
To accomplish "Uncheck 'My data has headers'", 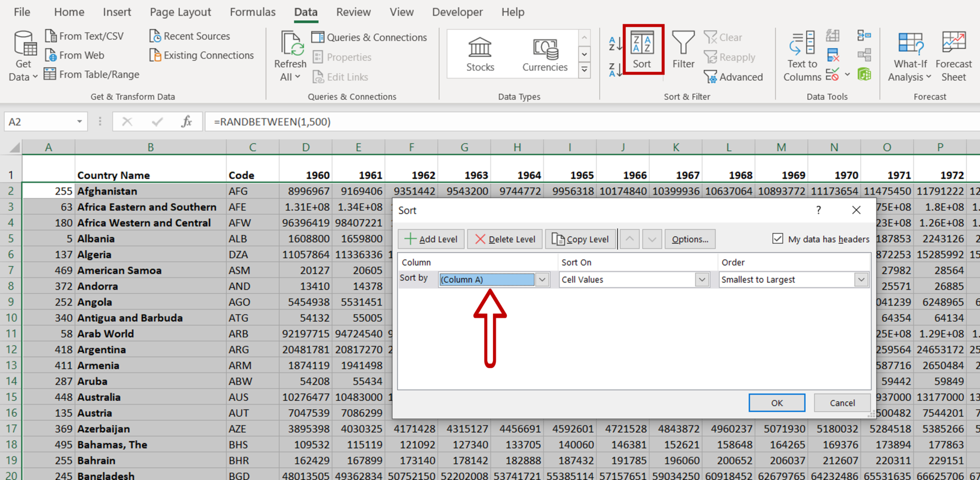I will [778, 239].
